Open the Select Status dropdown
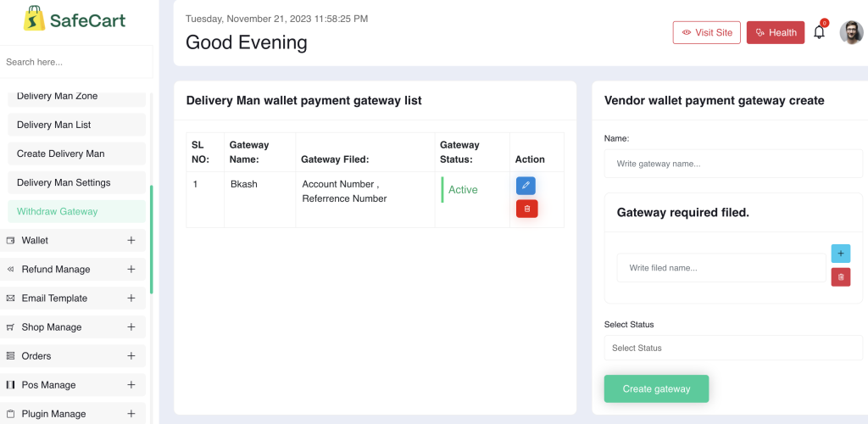This screenshot has height=424, width=868. pos(733,349)
